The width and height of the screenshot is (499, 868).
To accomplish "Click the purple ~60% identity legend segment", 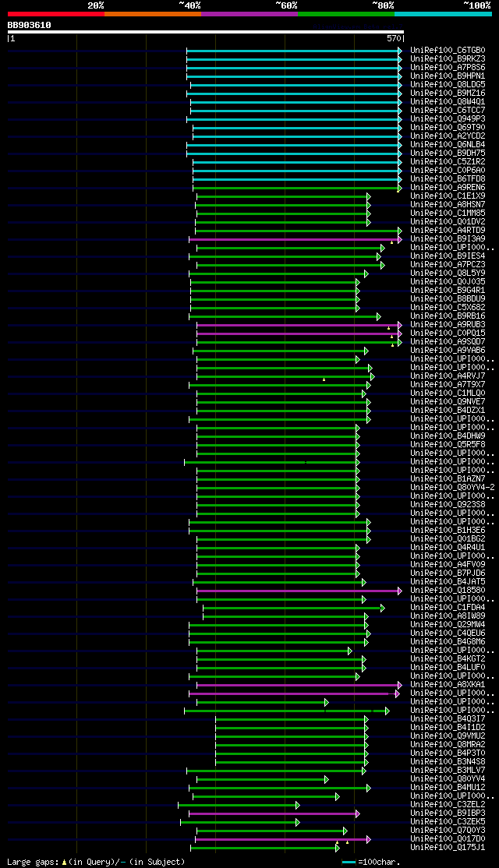I will (249, 14).
